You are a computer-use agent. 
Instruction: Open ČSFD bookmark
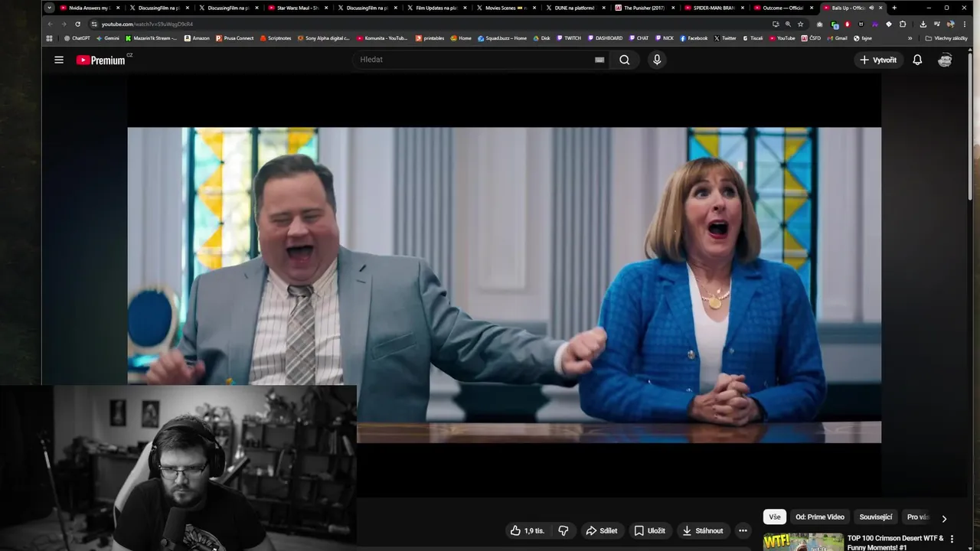(x=811, y=37)
